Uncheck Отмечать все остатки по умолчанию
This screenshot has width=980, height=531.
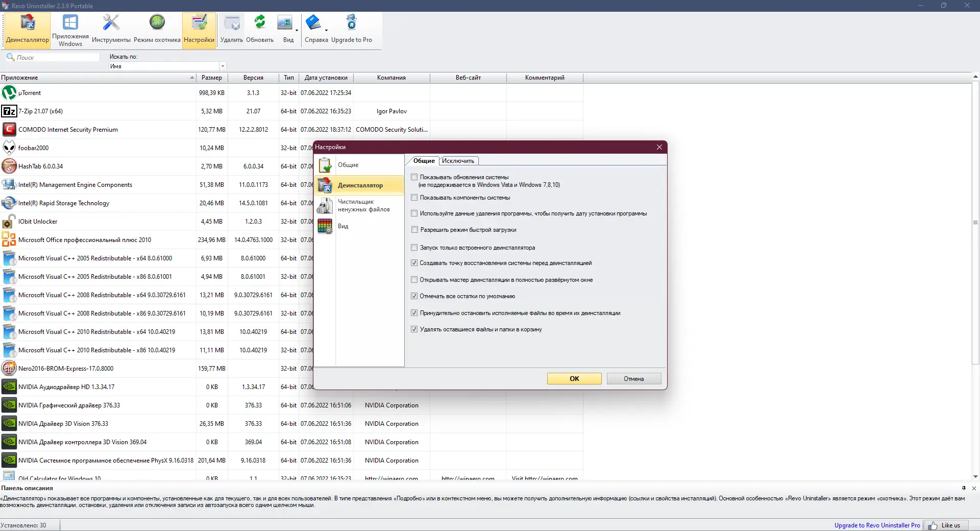point(414,296)
